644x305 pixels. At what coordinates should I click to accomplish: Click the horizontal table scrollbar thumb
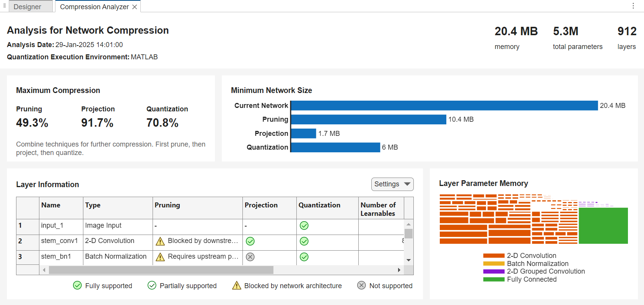tap(161, 270)
